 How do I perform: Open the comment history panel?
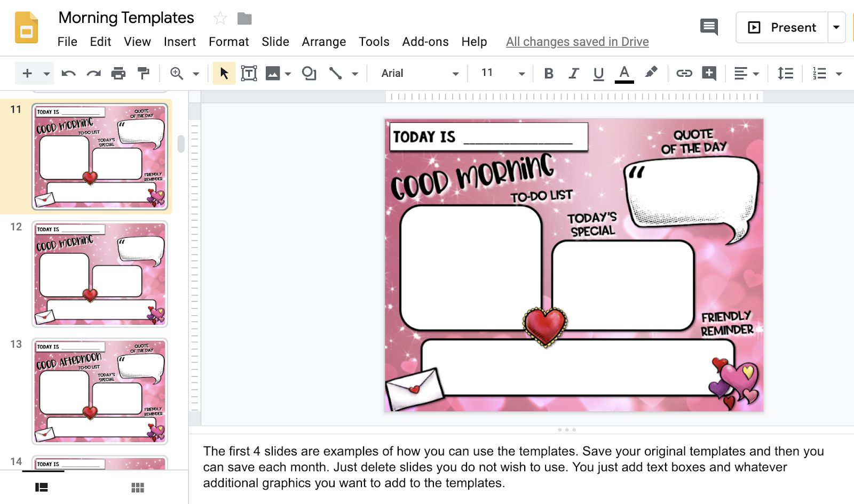click(708, 27)
